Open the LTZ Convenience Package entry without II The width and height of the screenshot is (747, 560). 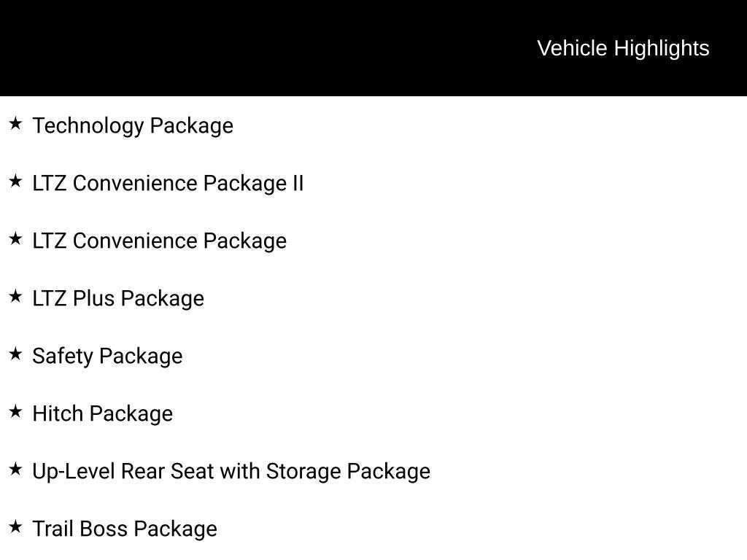point(159,241)
